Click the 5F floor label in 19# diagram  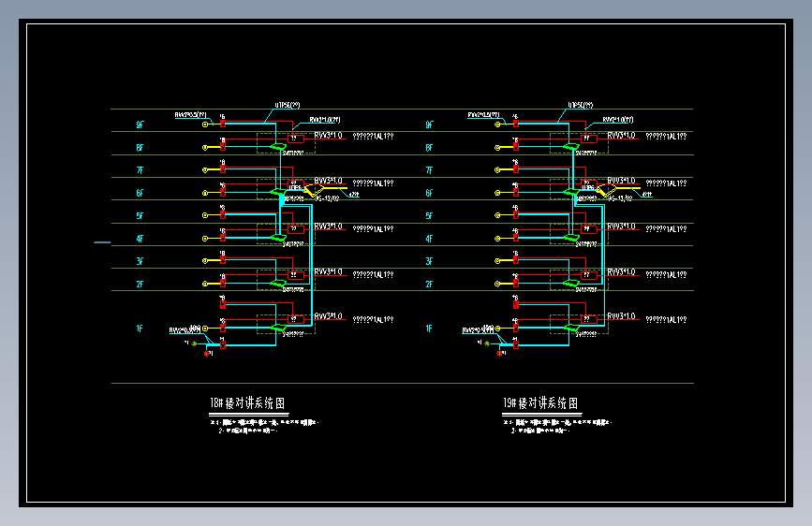(x=429, y=216)
